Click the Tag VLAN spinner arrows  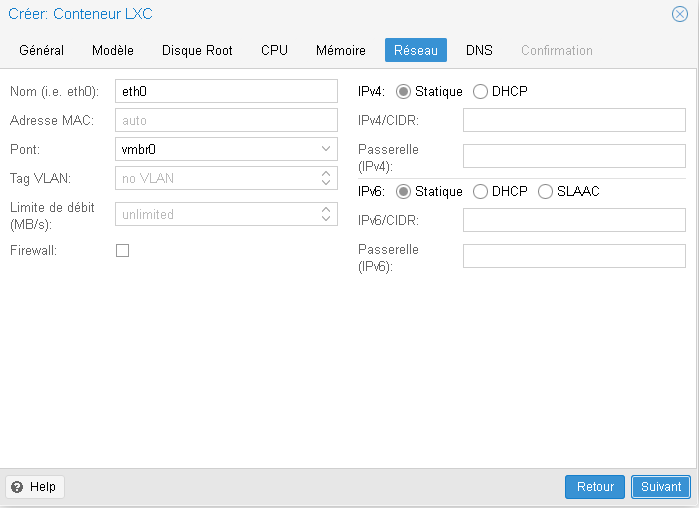click(x=326, y=178)
